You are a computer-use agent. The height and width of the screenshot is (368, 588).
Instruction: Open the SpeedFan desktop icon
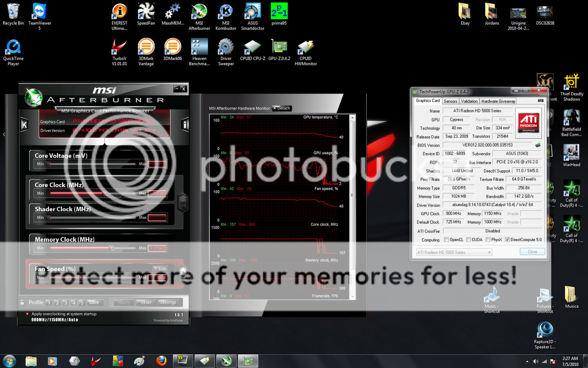coord(146,14)
